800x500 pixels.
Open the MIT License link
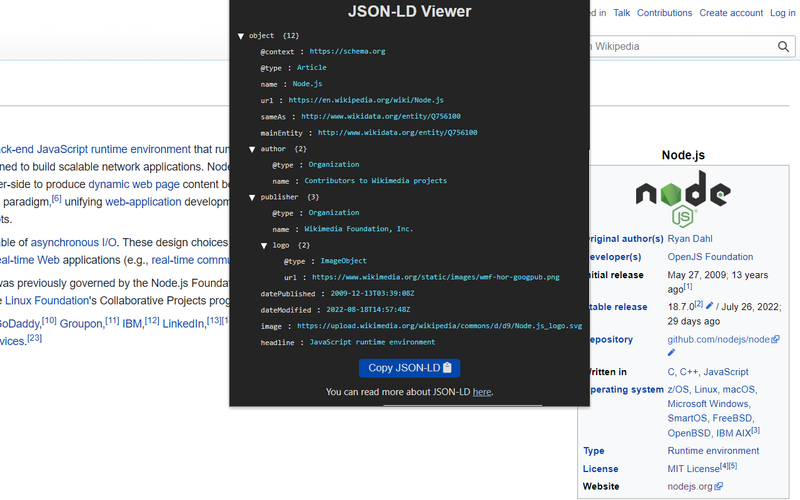(693, 469)
